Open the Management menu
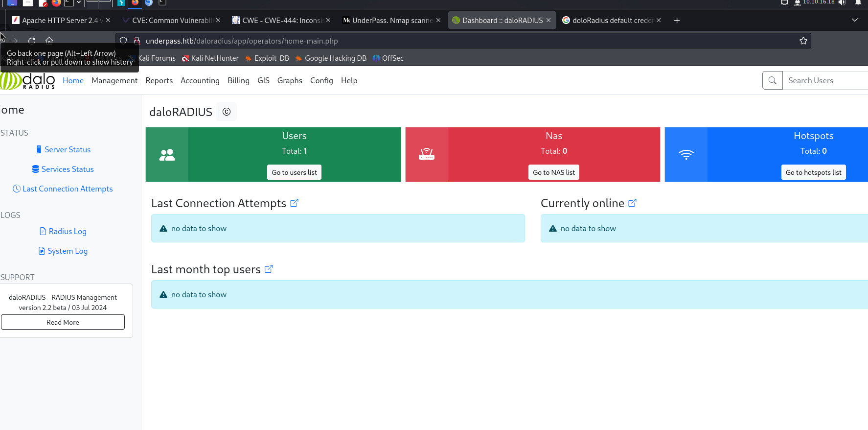Viewport: 868px width, 430px height. [114, 80]
